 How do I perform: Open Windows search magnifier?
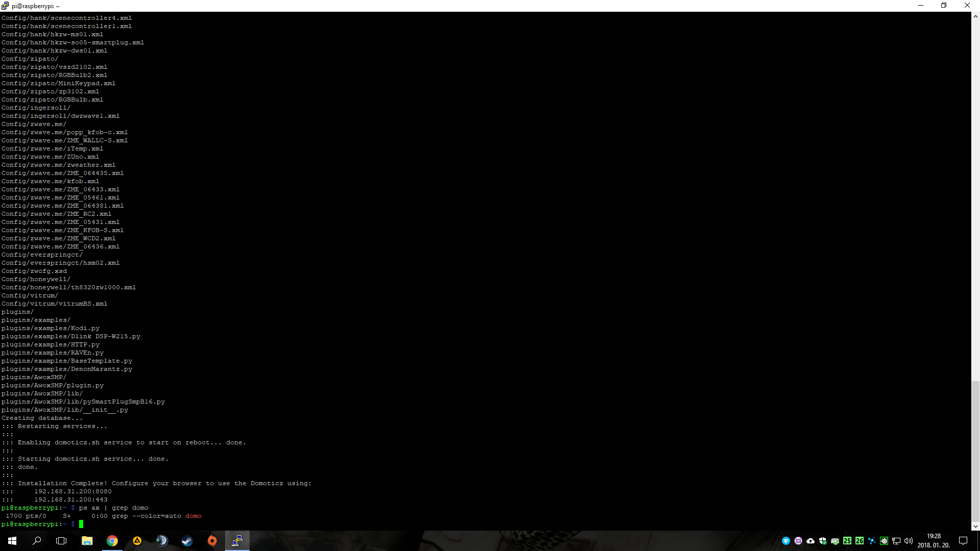pos(37,541)
